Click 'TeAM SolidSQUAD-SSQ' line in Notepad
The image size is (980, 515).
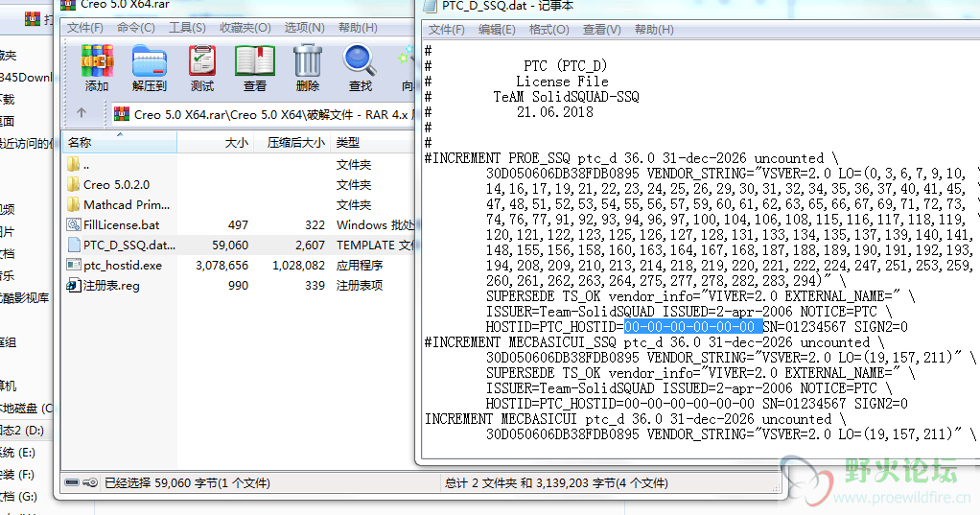coord(566,97)
